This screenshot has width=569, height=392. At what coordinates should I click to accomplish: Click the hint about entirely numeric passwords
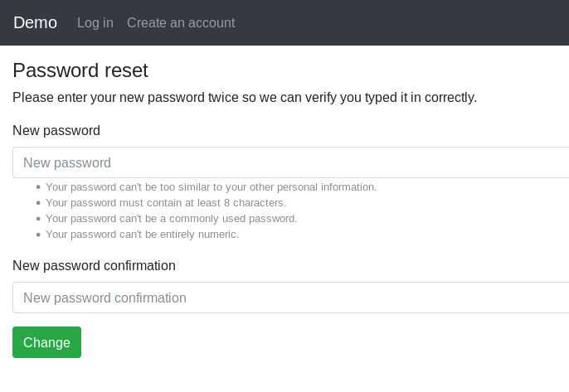pos(142,235)
